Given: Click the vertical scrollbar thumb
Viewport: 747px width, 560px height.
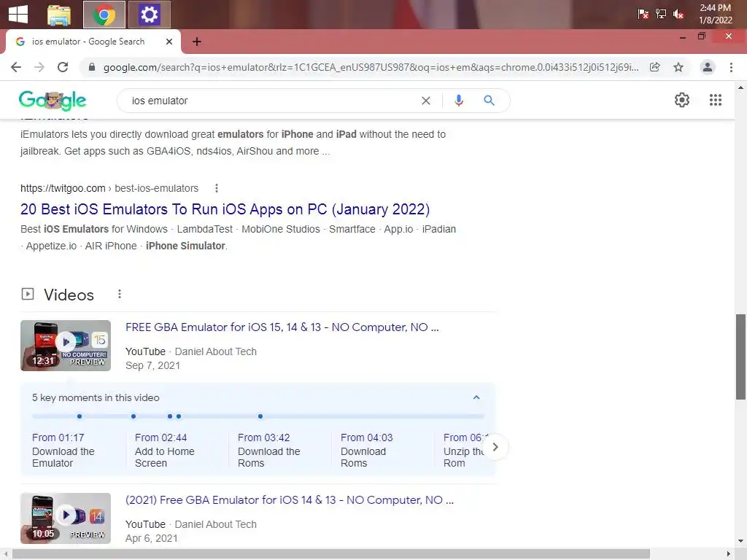Looking at the screenshot, I should [740, 357].
